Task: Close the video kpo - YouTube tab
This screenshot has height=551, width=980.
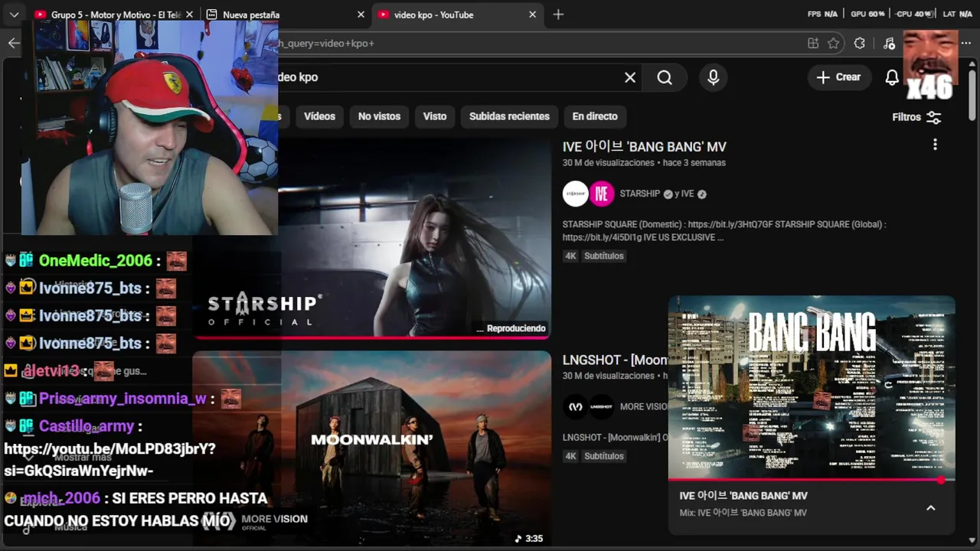Action: 533,15
